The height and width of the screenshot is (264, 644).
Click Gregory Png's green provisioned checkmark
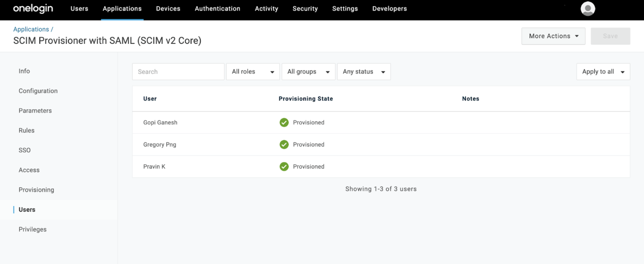pyautogui.click(x=284, y=145)
